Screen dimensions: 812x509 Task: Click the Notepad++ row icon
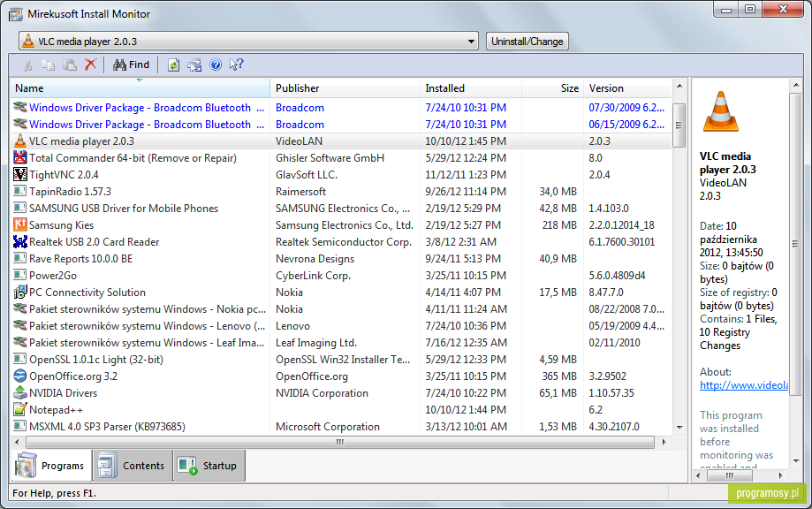click(19, 409)
